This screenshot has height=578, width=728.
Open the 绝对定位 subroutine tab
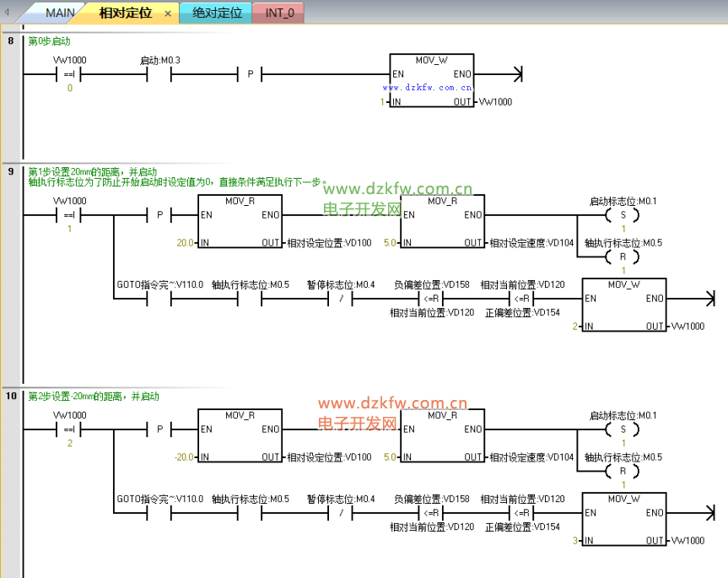click(216, 13)
